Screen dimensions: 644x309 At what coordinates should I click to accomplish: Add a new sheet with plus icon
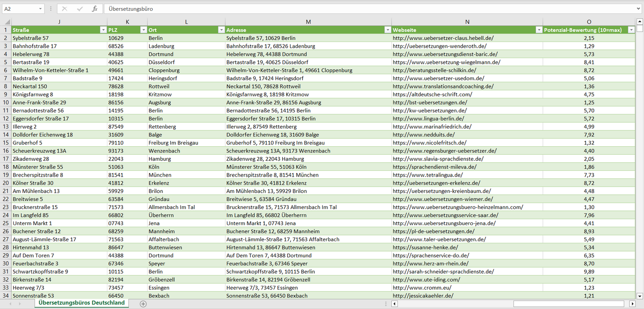click(143, 304)
